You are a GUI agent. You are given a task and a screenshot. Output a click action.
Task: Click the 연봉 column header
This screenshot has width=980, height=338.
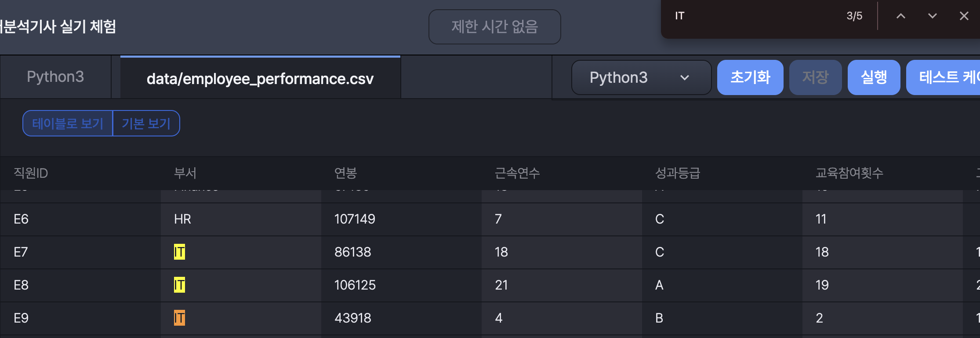coord(345,173)
